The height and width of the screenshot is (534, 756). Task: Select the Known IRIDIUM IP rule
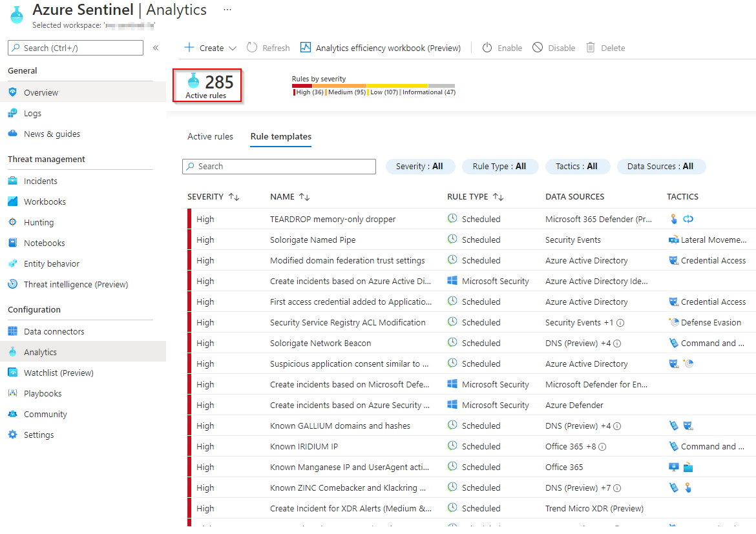pyautogui.click(x=304, y=446)
